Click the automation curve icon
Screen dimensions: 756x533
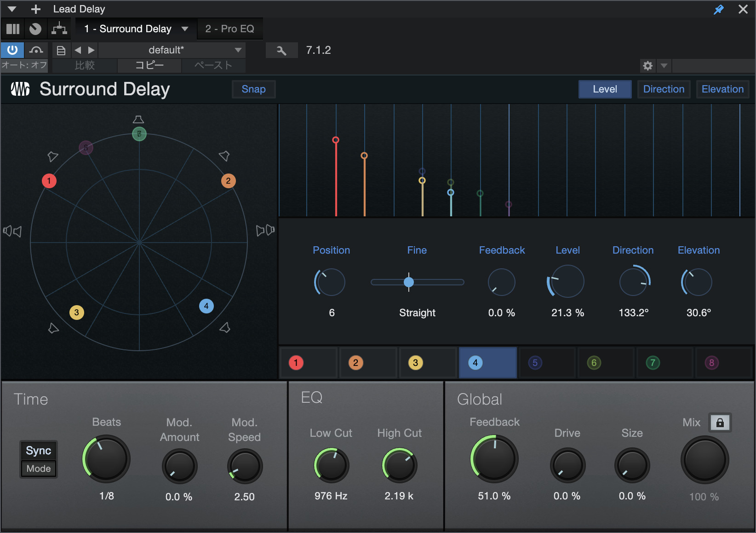(x=36, y=50)
